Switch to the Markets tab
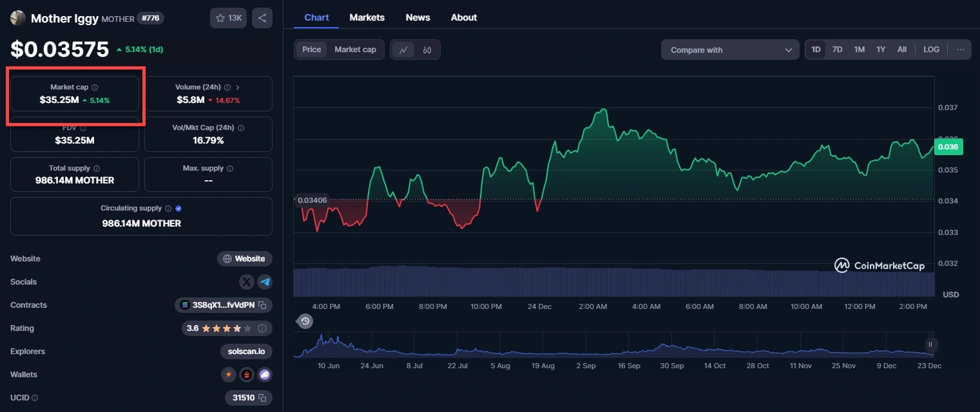 (367, 17)
